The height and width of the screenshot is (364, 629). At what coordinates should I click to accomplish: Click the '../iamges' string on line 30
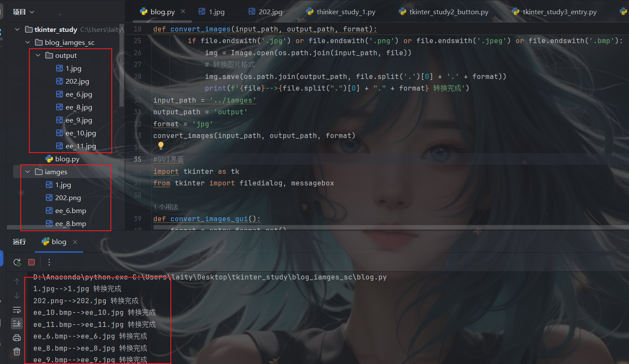tap(233, 100)
